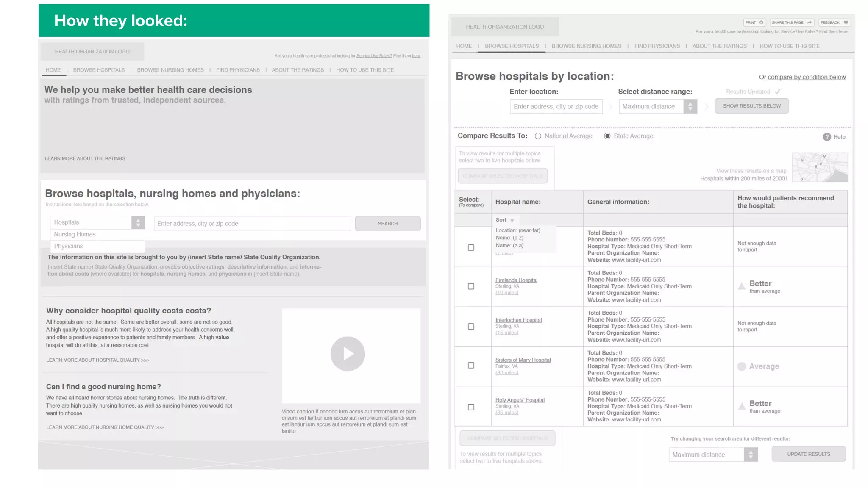Image resolution: width=868 pixels, height=488 pixels.
Task: Go to Browse Nursing Homes in right navigation
Action: pos(586,46)
